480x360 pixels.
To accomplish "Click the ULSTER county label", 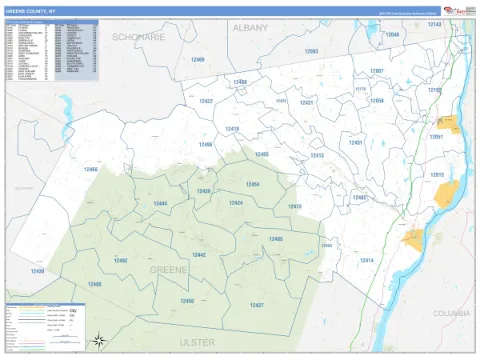I will point(197,342).
